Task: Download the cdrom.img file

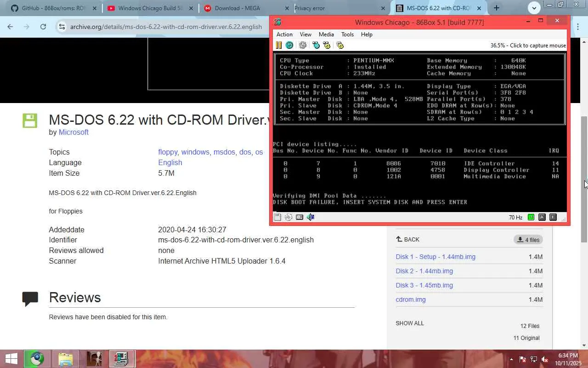Action: (411, 299)
